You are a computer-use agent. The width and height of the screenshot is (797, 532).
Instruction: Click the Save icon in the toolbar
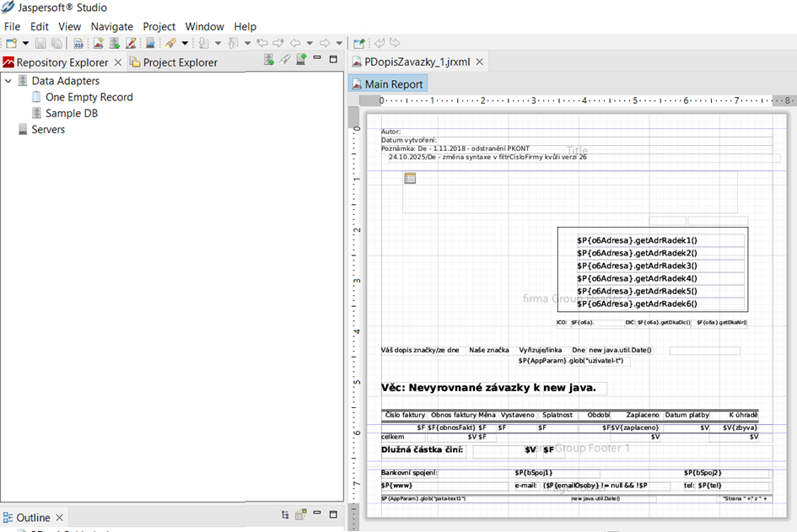[x=40, y=43]
